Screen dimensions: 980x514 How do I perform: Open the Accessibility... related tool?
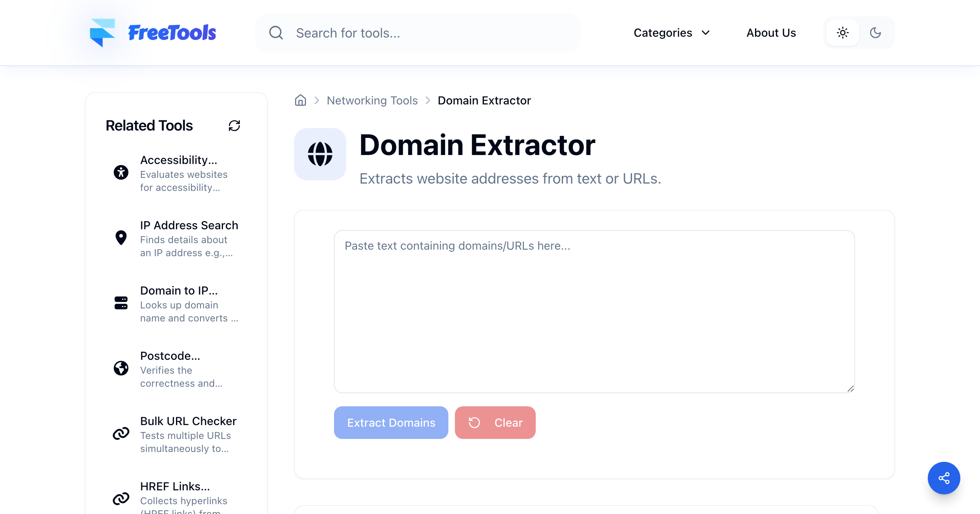(176, 173)
